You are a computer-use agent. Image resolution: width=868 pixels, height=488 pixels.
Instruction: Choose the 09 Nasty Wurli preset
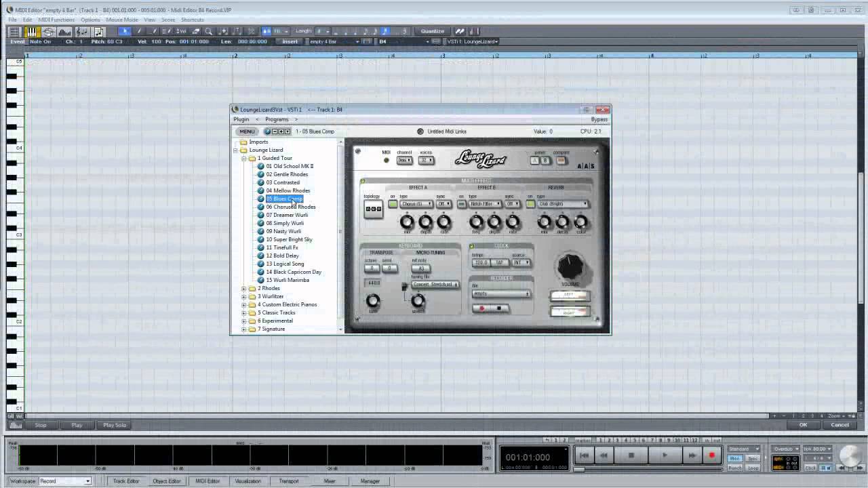[283, 231]
